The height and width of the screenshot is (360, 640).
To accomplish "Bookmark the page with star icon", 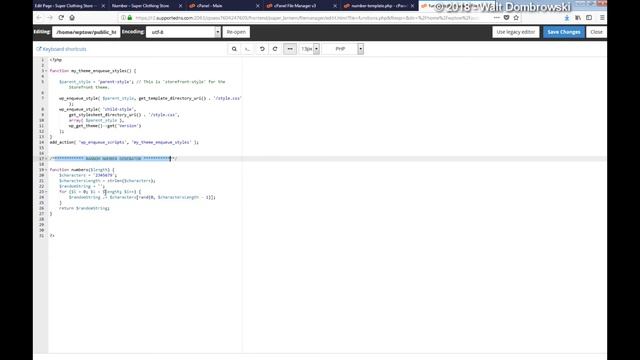I will tap(516, 18).
